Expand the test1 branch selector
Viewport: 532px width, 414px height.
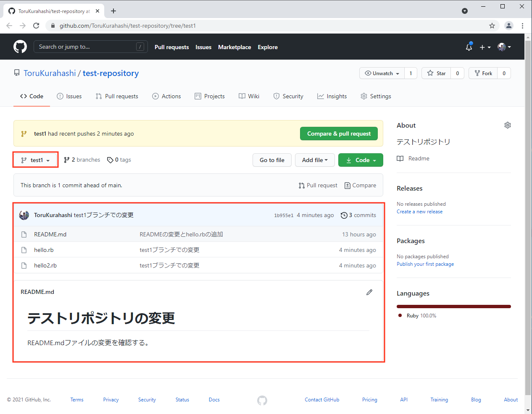point(36,160)
